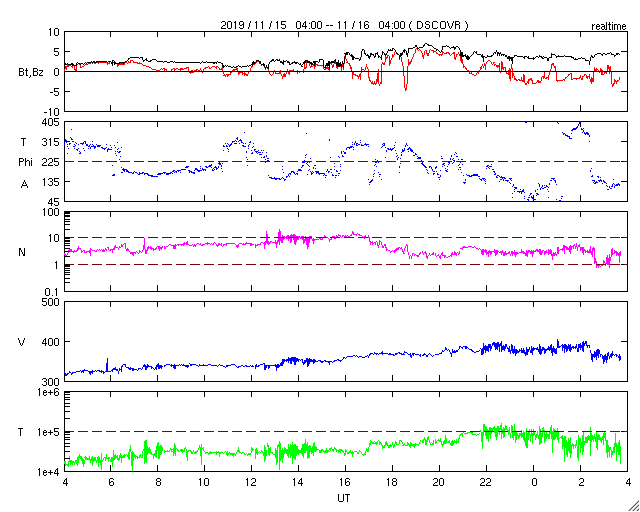This screenshot has height=512, width=640.
Task: Click the '1e+6' temperature tick
Action: (49, 392)
